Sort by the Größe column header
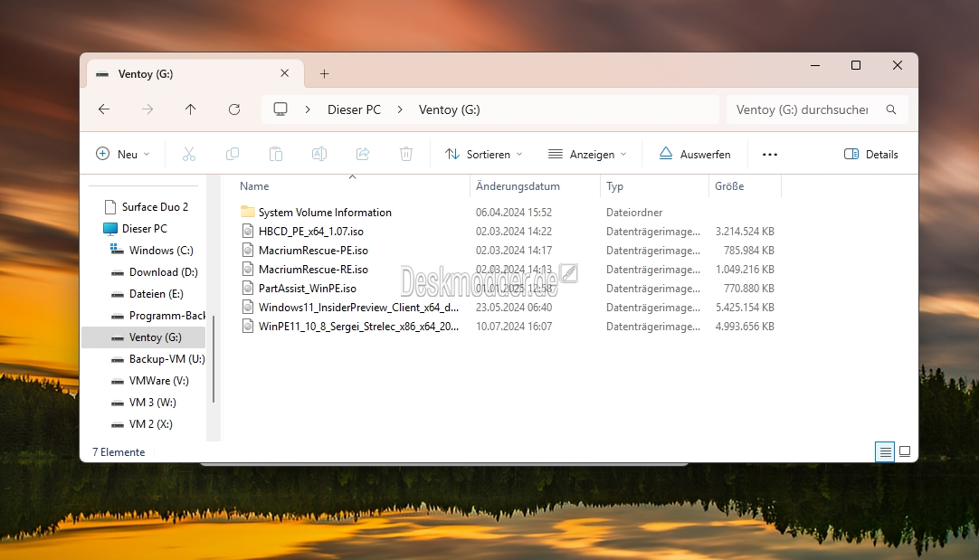Image resolution: width=979 pixels, height=560 pixels. tap(729, 186)
